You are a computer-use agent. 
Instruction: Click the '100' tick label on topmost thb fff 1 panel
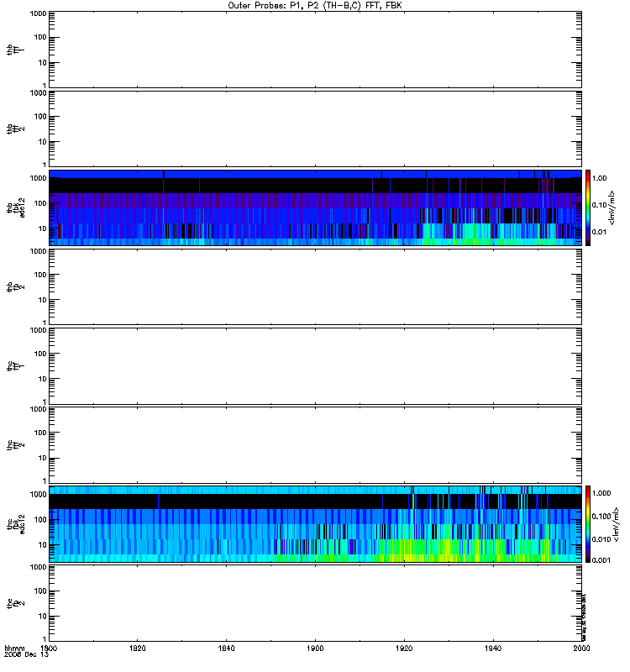point(40,37)
